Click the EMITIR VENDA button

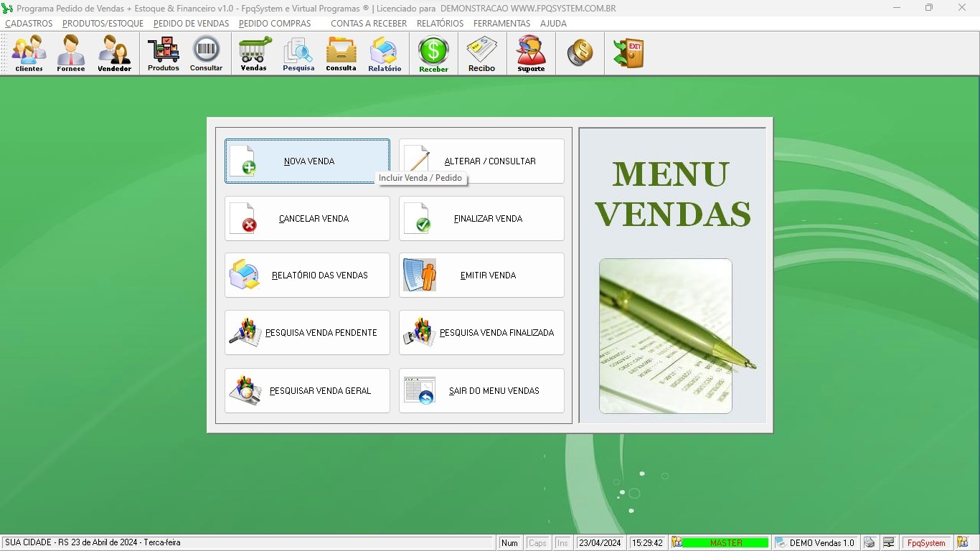481,275
